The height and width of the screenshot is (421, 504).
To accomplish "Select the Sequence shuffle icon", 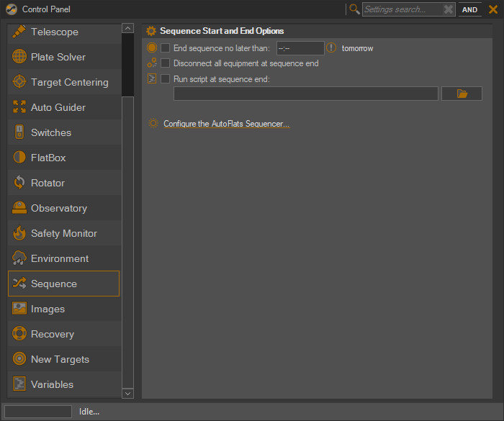I will pyautogui.click(x=19, y=283).
